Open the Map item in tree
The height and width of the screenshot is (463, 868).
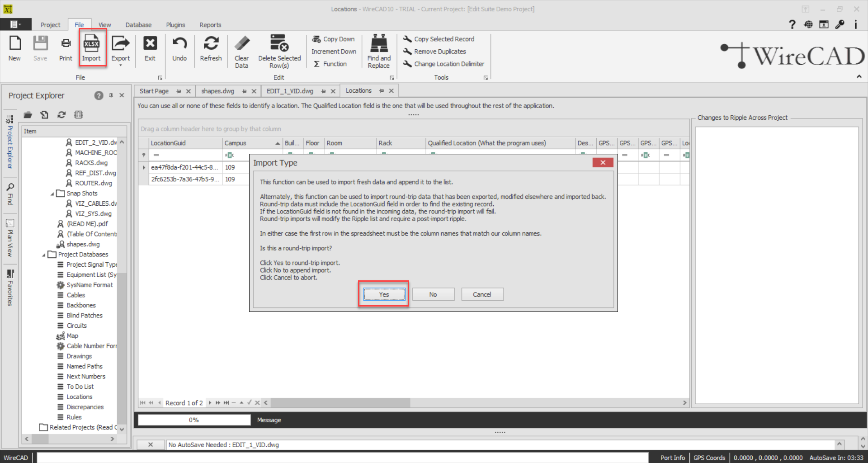point(72,336)
